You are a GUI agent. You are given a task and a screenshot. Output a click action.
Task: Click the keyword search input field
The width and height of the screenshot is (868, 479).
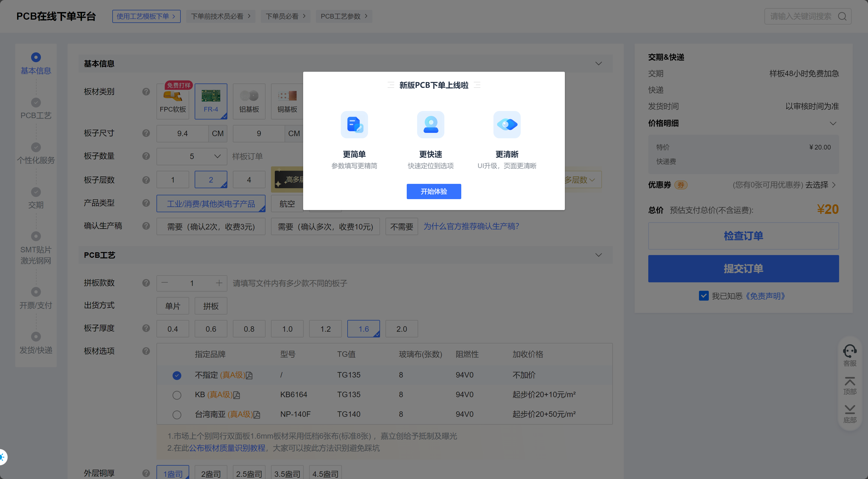pyautogui.click(x=800, y=17)
